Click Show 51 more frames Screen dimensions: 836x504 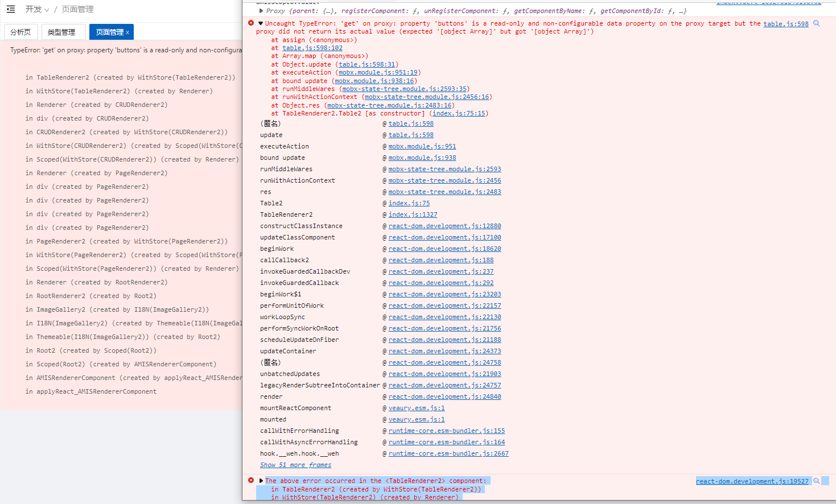click(x=295, y=465)
